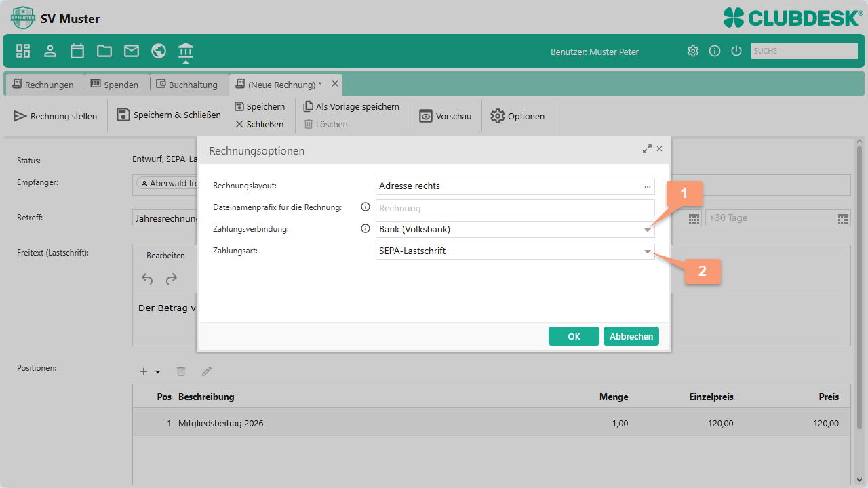Open calendar picker next to +30 Tage

843,218
